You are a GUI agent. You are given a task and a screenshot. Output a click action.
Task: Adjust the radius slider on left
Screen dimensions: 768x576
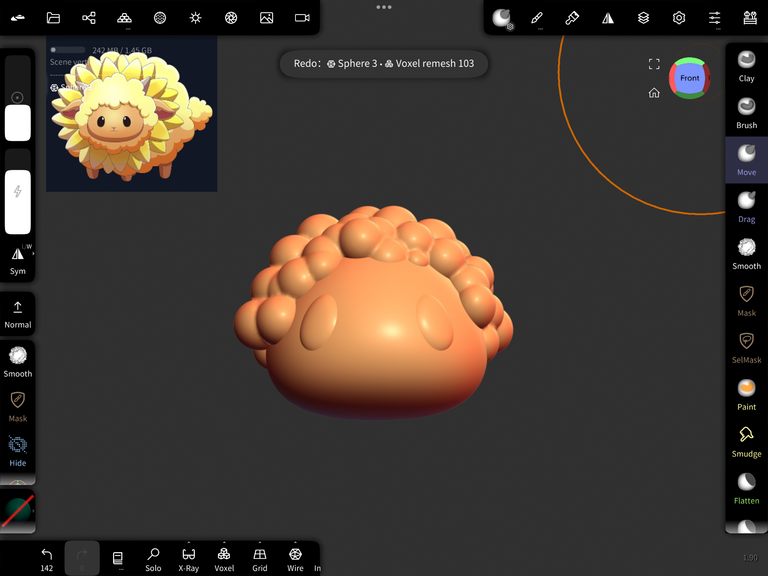pos(18,98)
